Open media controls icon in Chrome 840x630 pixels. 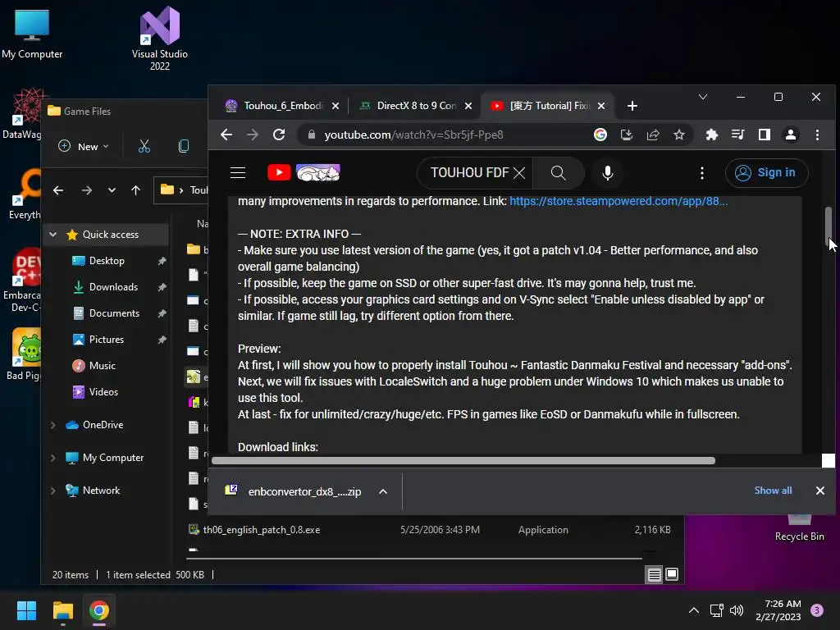737,135
